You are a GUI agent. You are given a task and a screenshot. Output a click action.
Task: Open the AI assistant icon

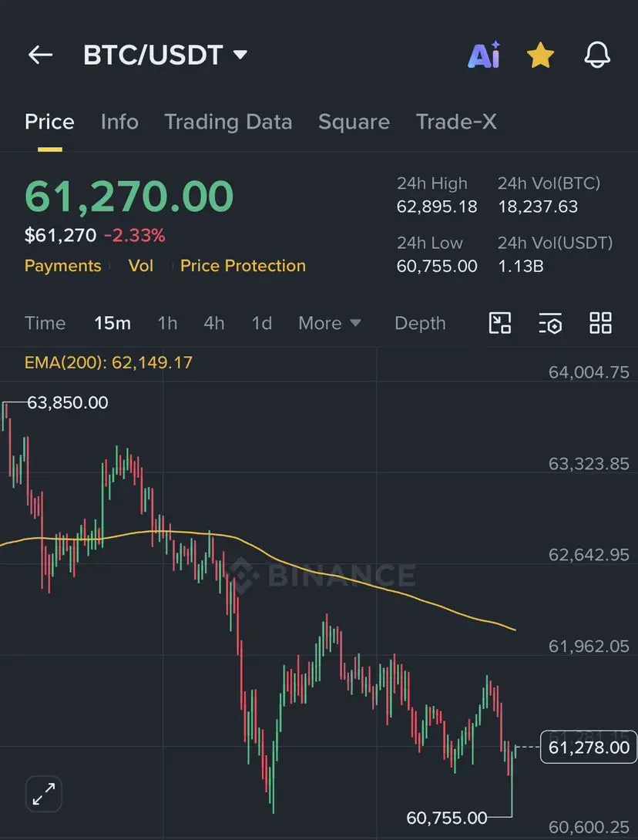pos(484,55)
